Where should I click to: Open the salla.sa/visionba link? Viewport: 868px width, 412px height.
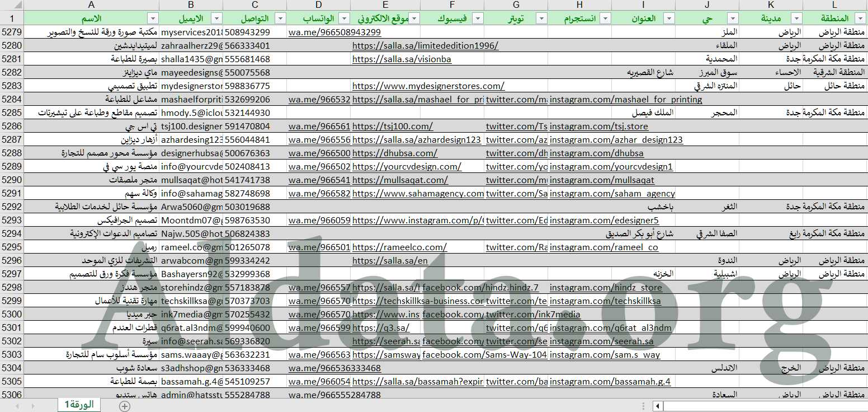coord(402,59)
